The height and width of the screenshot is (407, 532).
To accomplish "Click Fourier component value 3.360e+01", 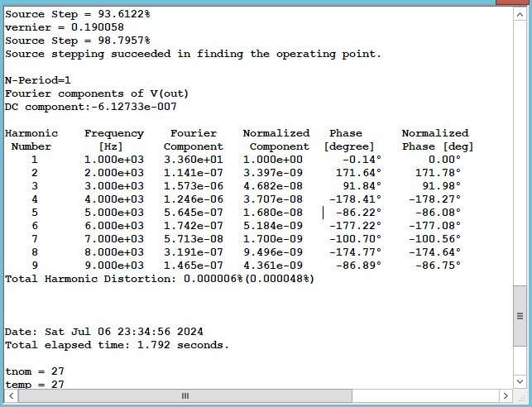I will 194,160.
